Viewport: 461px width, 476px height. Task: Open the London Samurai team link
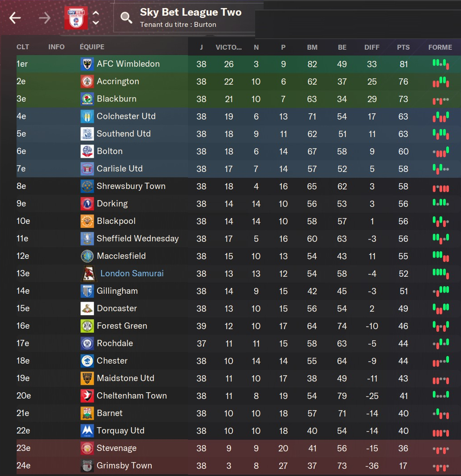132,274
